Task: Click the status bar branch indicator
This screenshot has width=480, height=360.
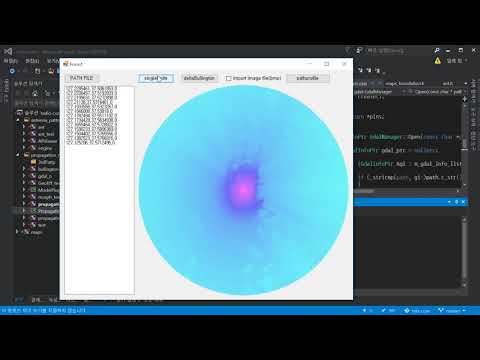Action: 452,311
